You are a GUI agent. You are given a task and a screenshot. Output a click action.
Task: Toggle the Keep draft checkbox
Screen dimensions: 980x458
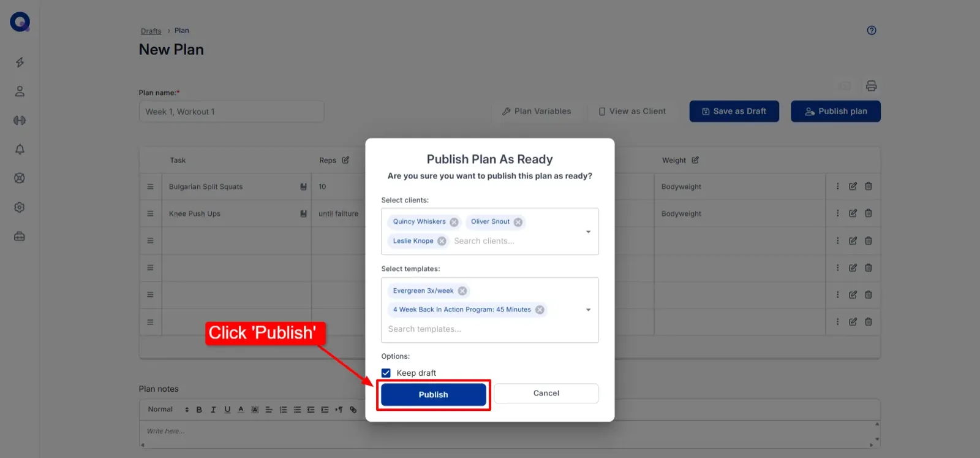click(386, 373)
